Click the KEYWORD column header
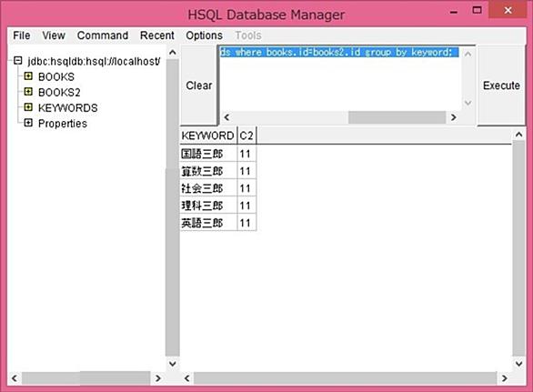 pyautogui.click(x=207, y=136)
